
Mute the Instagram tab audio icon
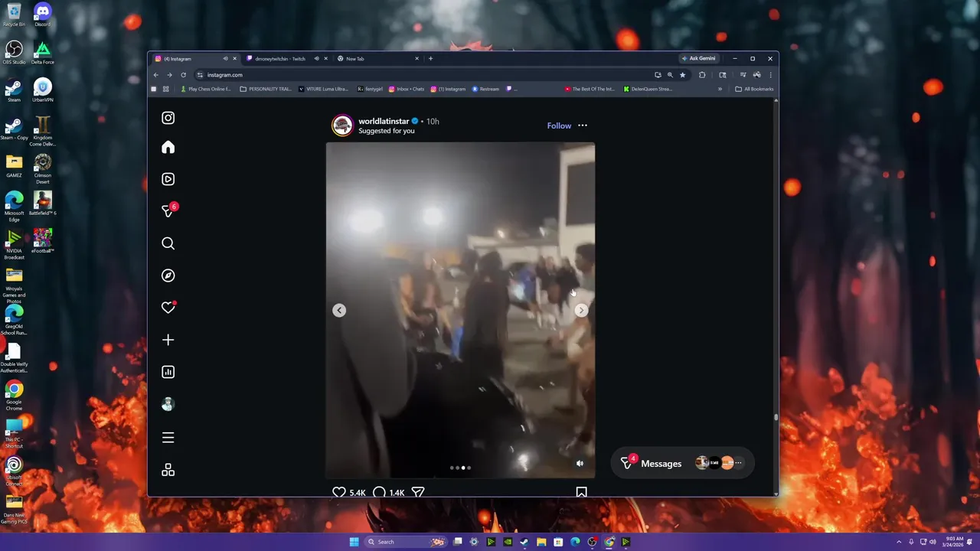pos(225,58)
